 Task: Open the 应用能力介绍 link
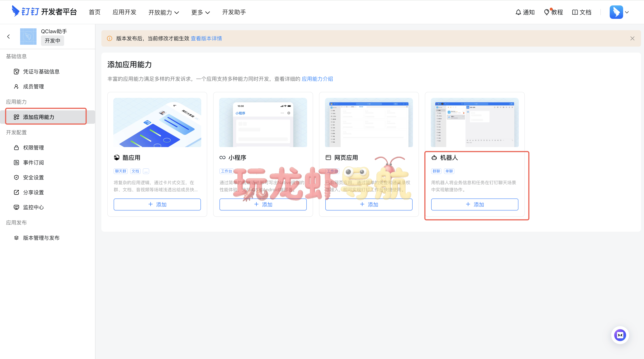pos(317,79)
